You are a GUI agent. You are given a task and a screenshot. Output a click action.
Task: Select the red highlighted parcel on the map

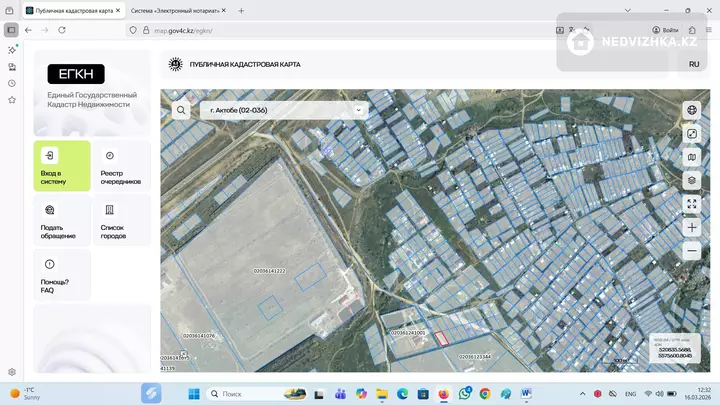[x=441, y=338]
